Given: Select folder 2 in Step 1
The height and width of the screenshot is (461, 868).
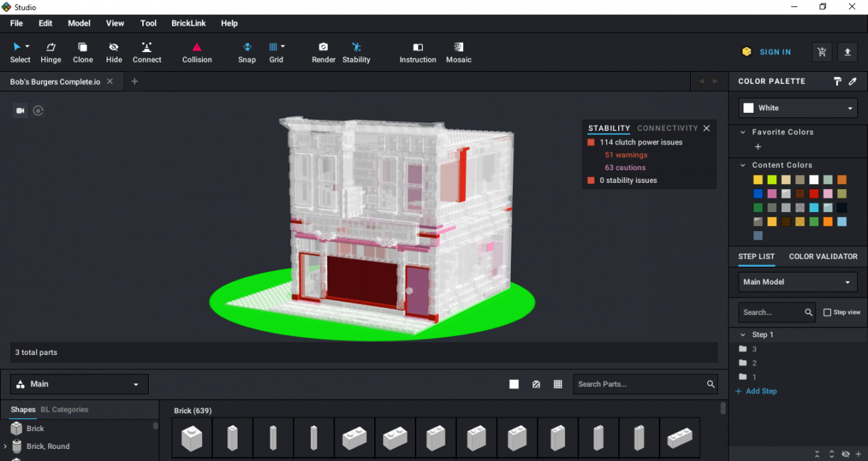Looking at the screenshot, I should pyautogui.click(x=748, y=363).
